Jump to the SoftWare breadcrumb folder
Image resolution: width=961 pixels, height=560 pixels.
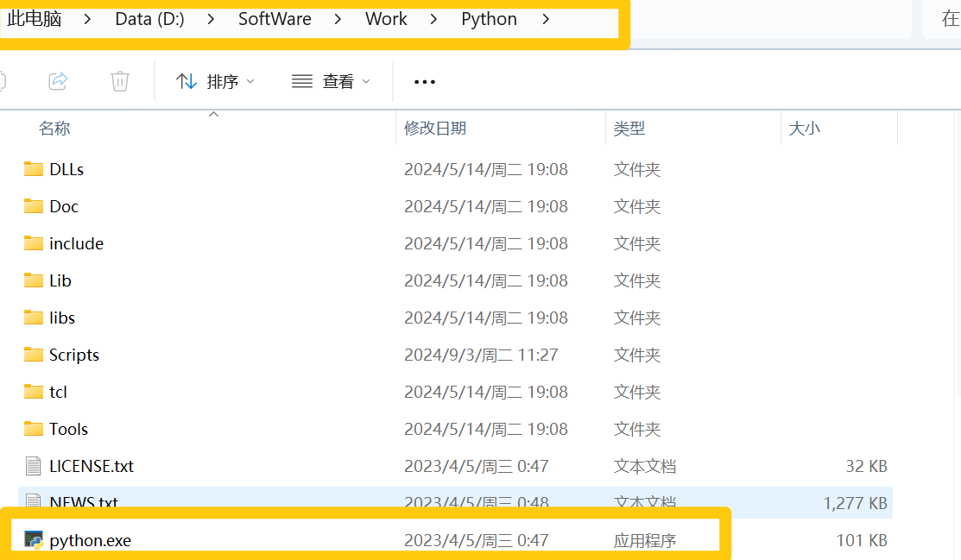[275, 19]
